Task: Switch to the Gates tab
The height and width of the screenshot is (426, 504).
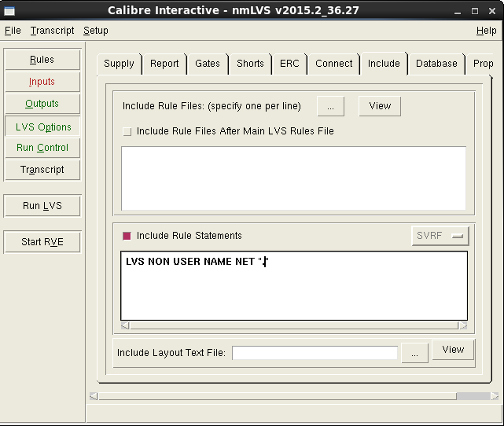Action: 208,64
